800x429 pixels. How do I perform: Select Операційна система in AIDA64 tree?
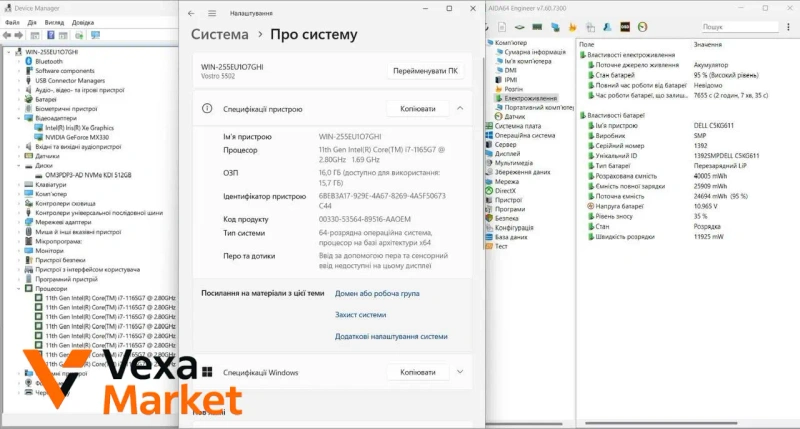point(524,135)
